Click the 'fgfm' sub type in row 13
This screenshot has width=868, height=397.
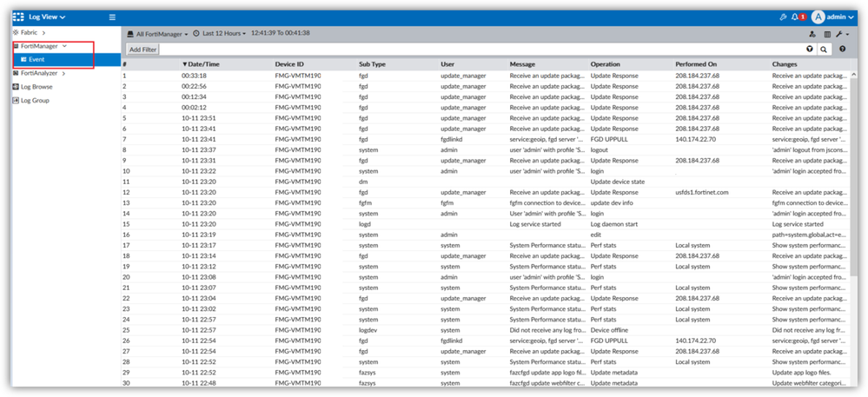(365, 202)
